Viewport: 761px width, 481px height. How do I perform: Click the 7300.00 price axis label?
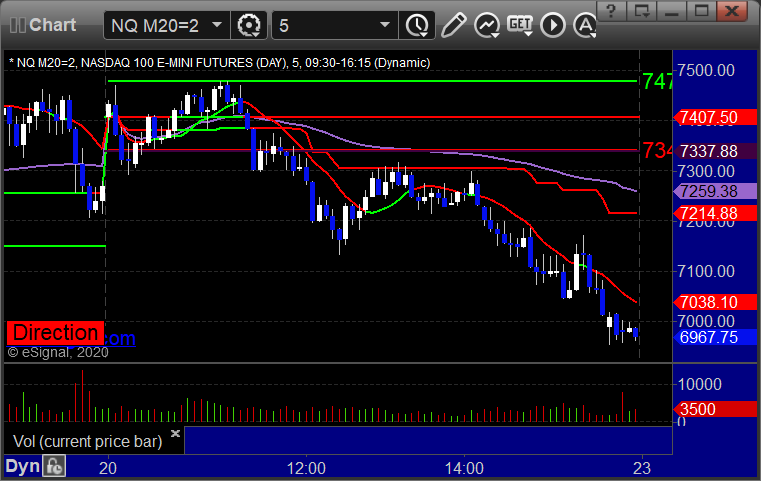click(706, 171)
